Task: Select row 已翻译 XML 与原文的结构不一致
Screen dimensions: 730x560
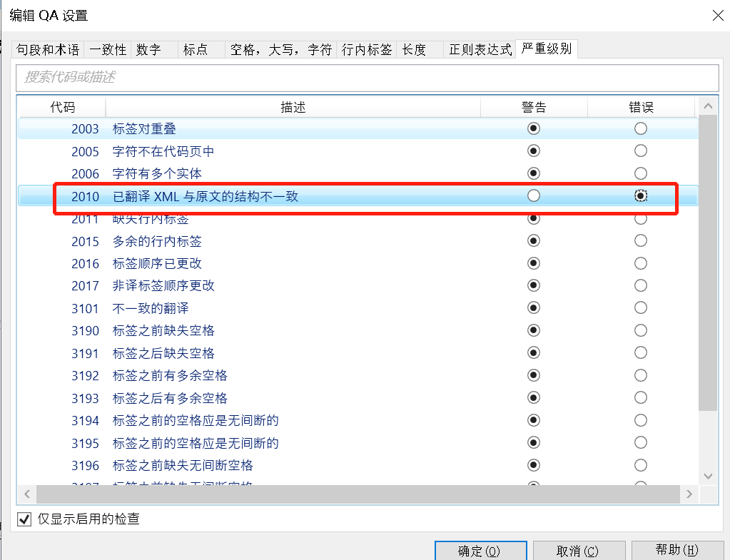Action: (x=358, y=196)
